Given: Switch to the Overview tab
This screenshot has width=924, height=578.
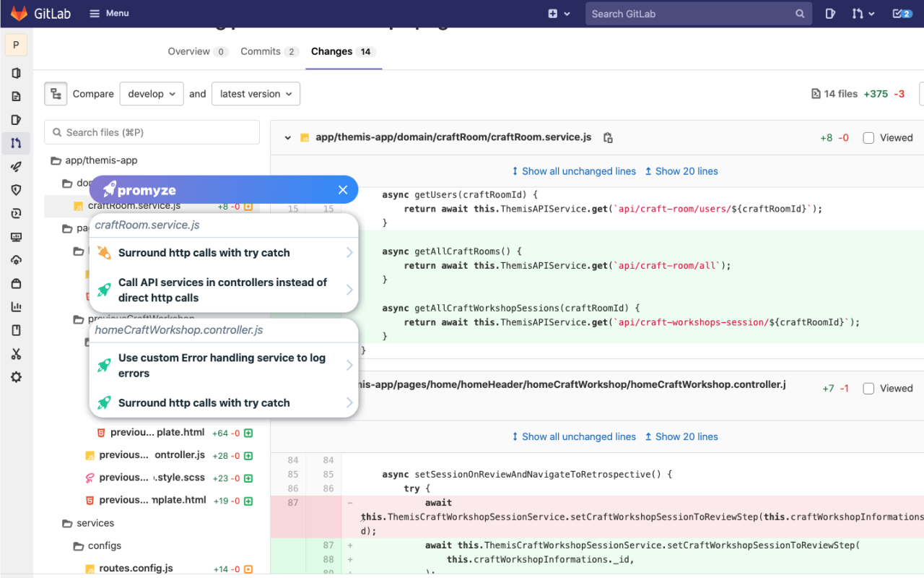Looking at the screenshot, I should (x=198, y=51).
